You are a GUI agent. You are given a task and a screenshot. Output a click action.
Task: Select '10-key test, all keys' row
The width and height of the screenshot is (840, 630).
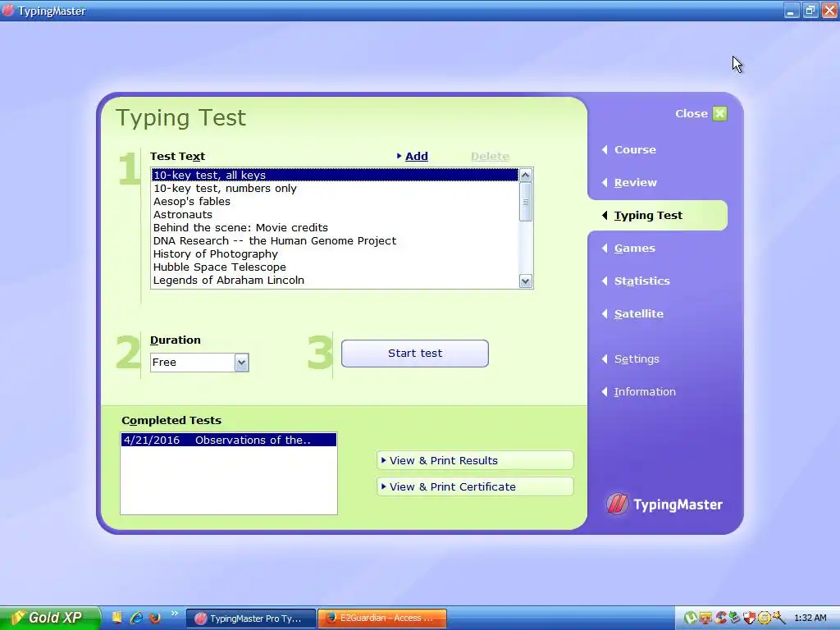(335, 176)
